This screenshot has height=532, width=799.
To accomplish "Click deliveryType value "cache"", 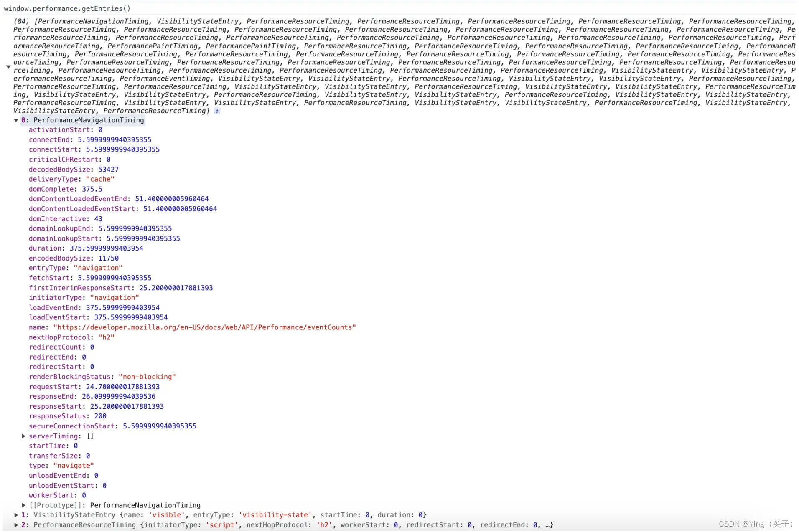I will [x=100, y=179].
